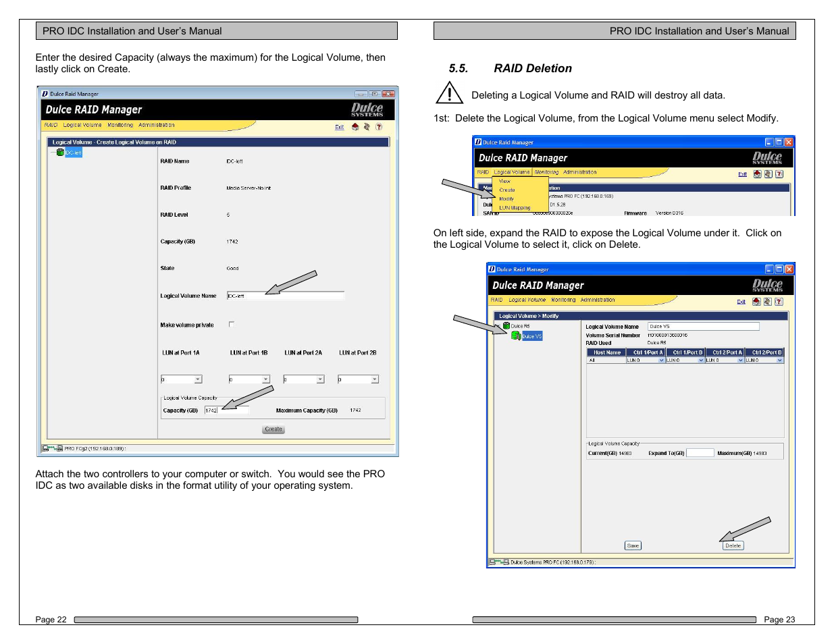Image resolution: width=834 pixels, height=644 pixels.
Task: Click Home icon in Create Logical Volume window
Action: tap(355, 127)
